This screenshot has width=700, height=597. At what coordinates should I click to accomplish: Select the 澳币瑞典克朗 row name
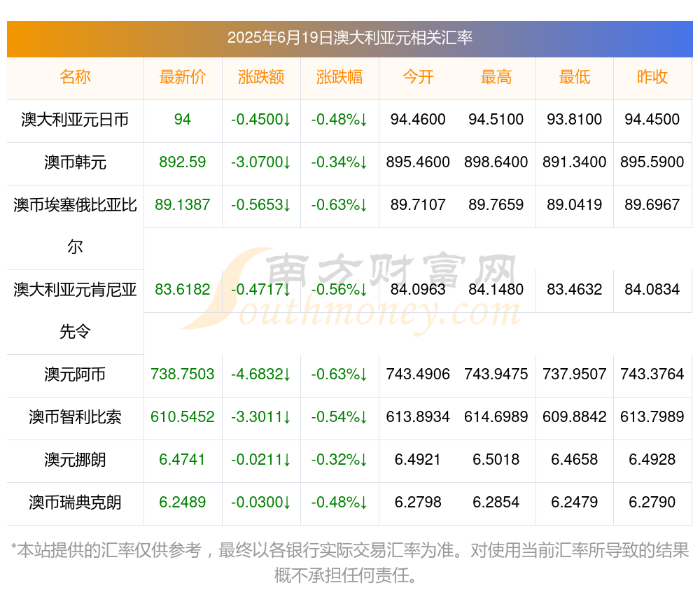pos(75,503)
